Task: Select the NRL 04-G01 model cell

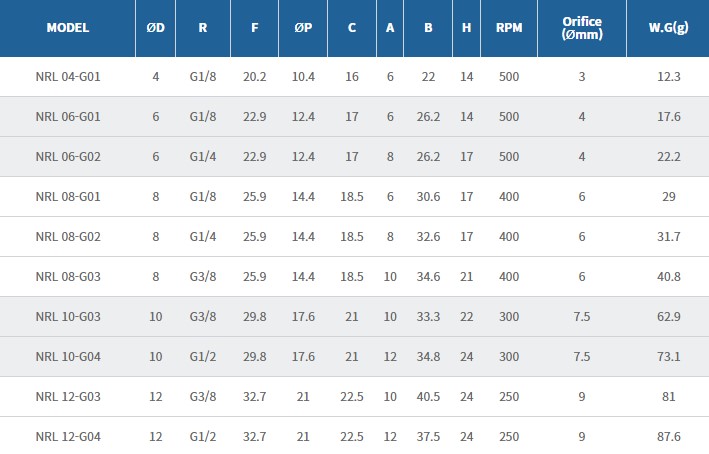Action: (68, 77)
